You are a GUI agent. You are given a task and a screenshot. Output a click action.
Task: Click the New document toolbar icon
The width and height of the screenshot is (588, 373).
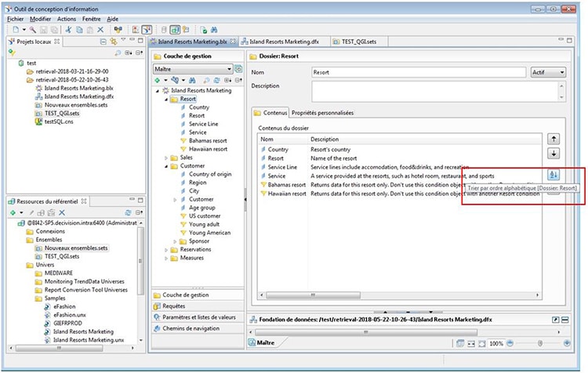(x=16, y=30)
